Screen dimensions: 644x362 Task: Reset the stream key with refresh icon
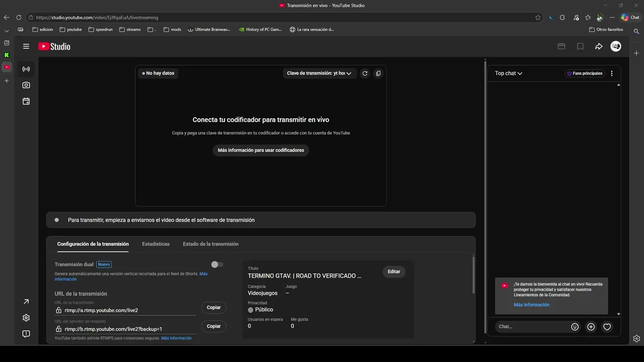365,73
